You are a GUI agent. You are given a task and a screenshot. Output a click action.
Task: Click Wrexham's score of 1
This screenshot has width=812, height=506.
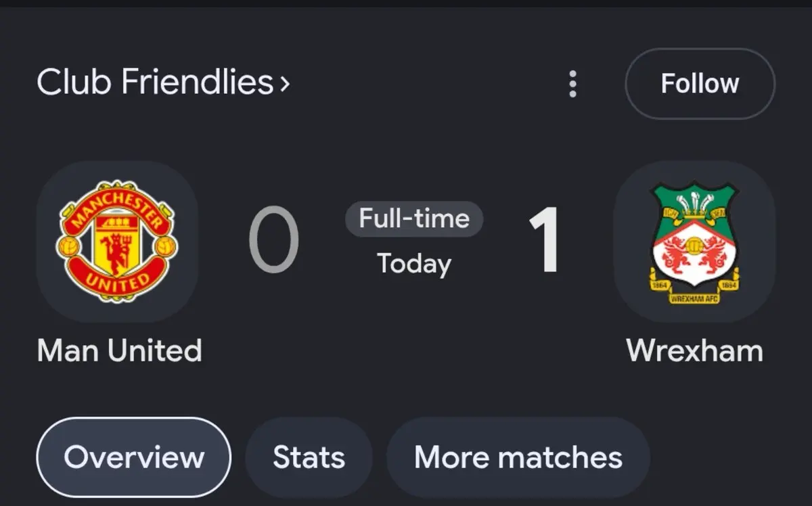tap(544, 240)
